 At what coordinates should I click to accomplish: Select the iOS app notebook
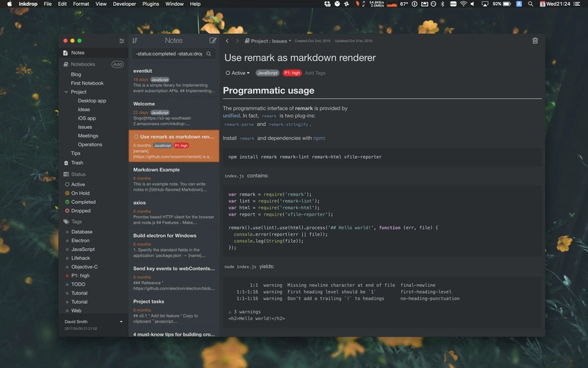[x=87, y=118]
